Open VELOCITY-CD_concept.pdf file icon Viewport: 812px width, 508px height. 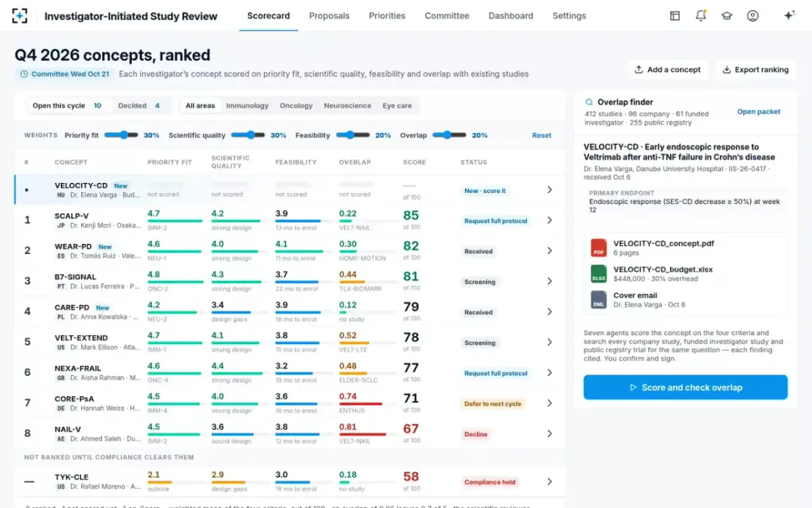click(x=599, y=247)
